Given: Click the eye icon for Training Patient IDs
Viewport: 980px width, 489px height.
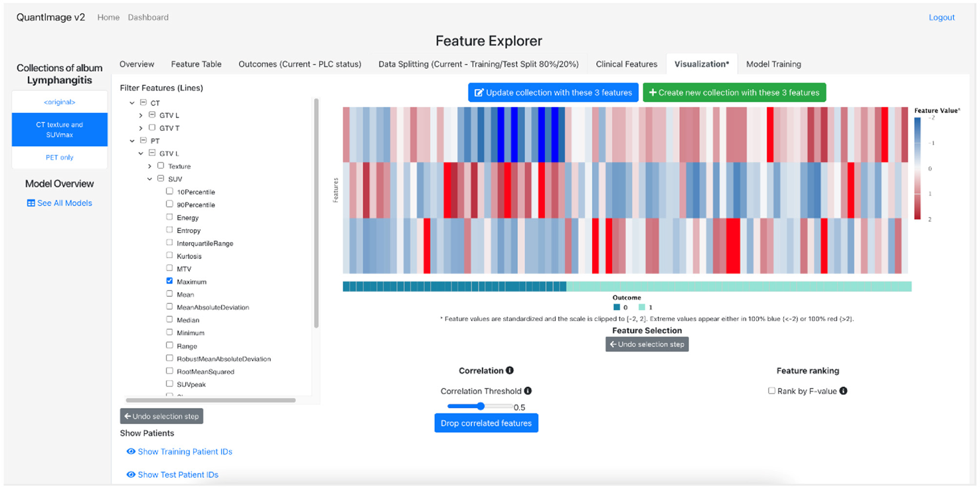Looking at the screenshot, I should pyautogui.click(x=131, y=451).
